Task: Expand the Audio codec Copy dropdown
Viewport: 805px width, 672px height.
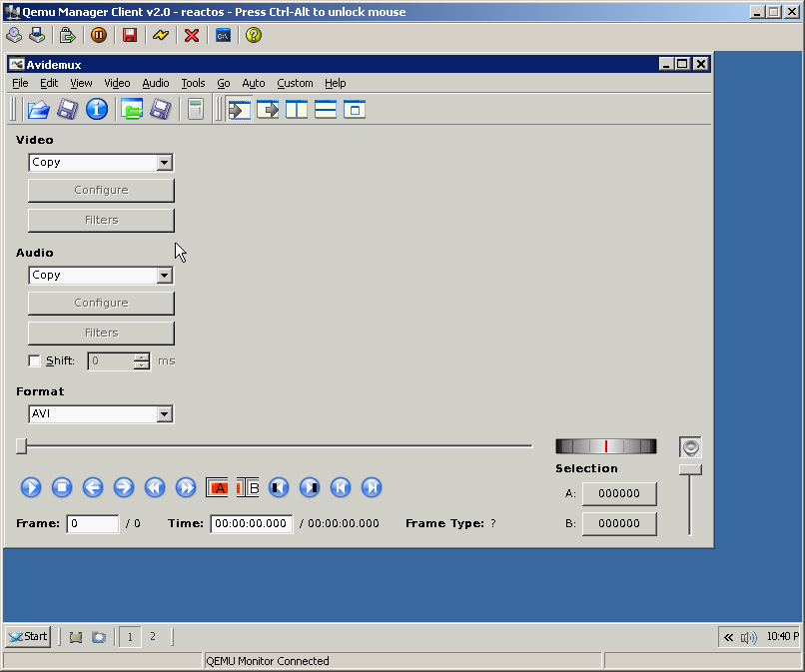Action: pyautogui.click(x=165, y=276)
